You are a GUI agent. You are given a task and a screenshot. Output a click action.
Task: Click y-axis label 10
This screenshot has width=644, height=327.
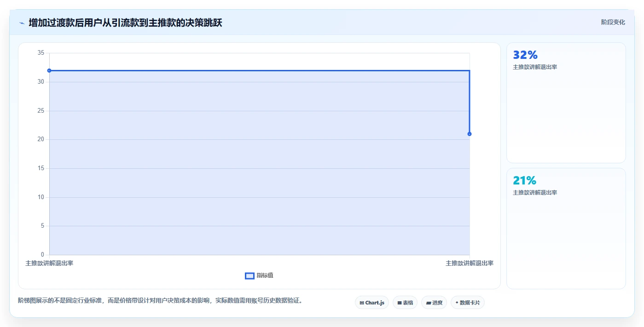coord(41,197)
